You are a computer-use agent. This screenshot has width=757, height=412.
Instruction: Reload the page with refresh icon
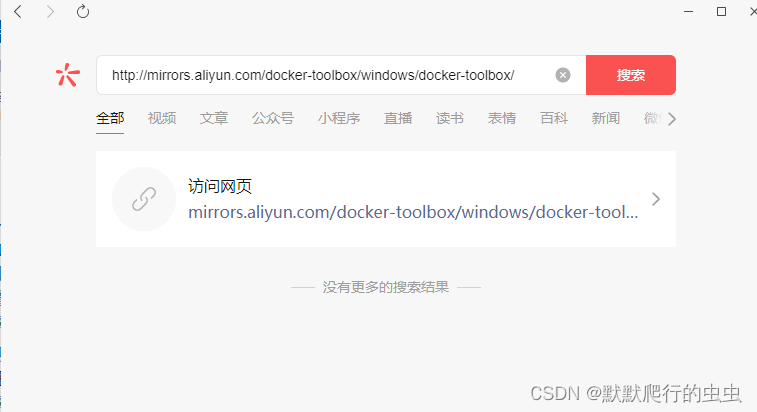tap(83, 12)
